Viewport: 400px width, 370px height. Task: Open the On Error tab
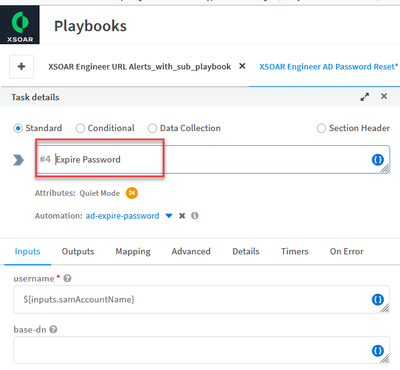point(347,251)
